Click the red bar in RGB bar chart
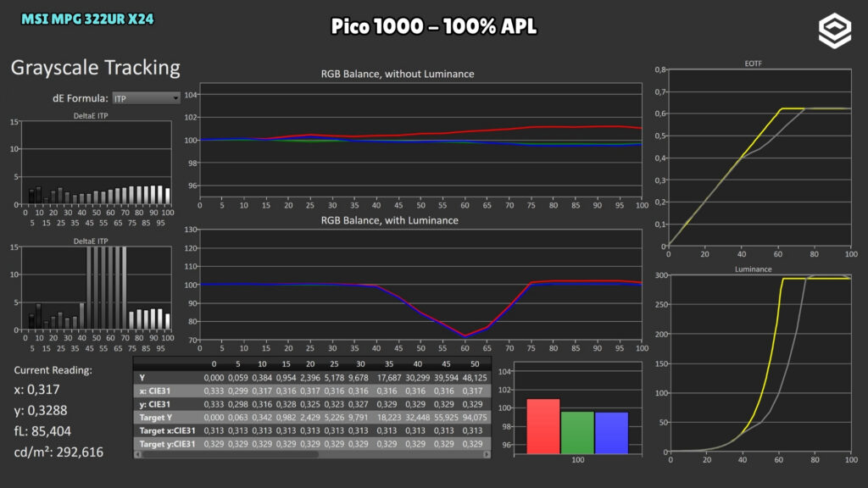 tap(543, 427)
